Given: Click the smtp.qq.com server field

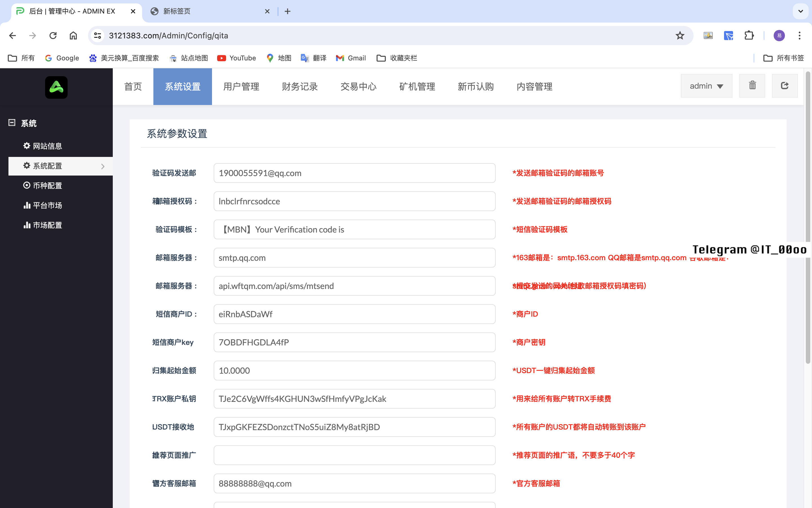Looking at the screenshot, I should [354, 258].
